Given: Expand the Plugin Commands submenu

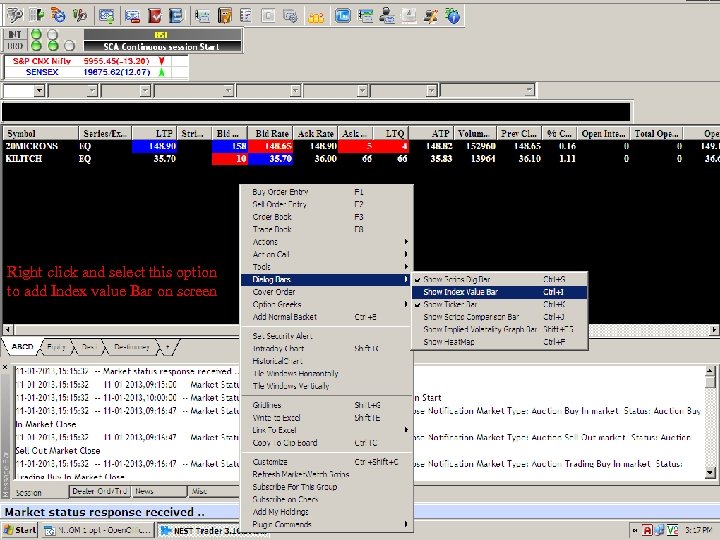Looking at the screenshot, I should point(325,524).
